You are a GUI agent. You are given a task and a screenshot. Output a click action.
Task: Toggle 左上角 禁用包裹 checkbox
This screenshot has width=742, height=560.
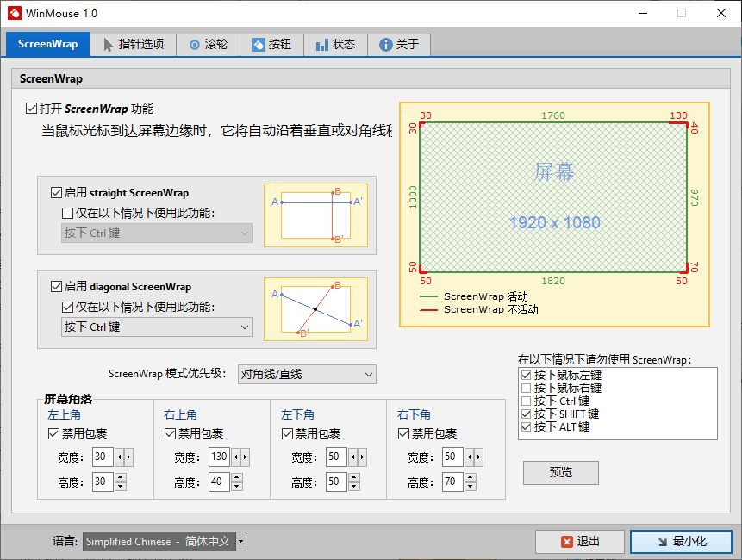coord(53,433)
